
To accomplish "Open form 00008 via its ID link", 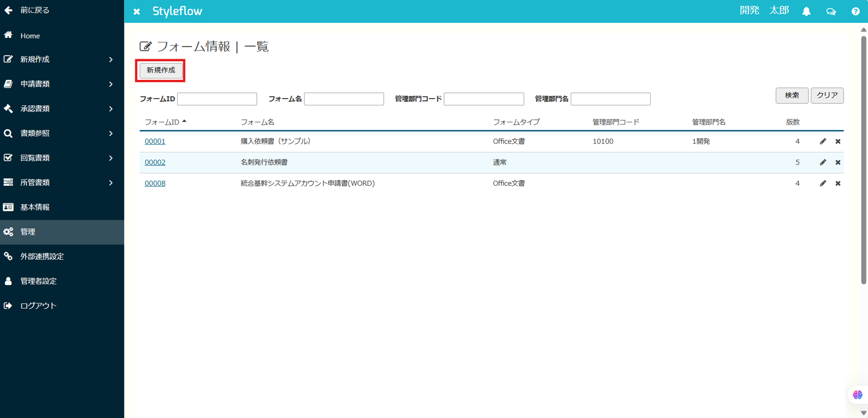I will (155, 183).
